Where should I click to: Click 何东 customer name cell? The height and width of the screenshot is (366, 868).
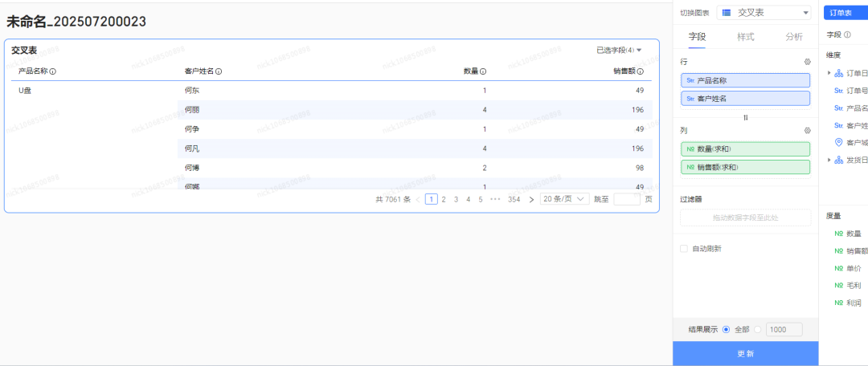tap(191, 90)
